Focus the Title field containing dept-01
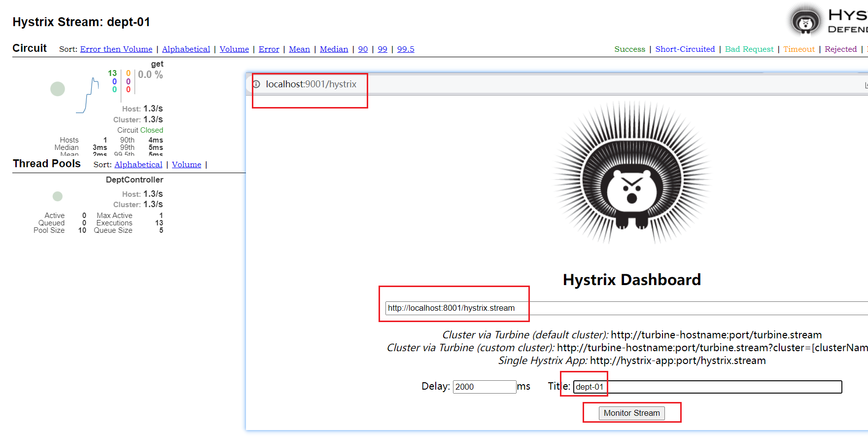The image size is (868, 437). coord(707,387)
